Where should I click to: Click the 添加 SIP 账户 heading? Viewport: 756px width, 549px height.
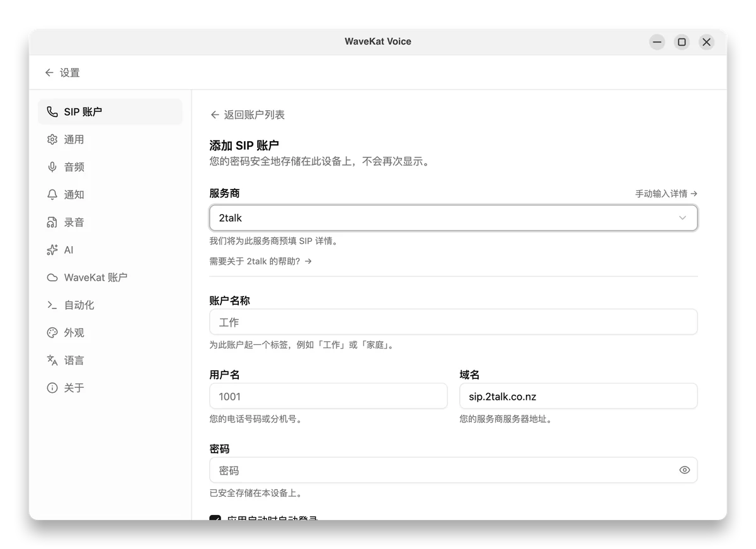tap(244, 146)
